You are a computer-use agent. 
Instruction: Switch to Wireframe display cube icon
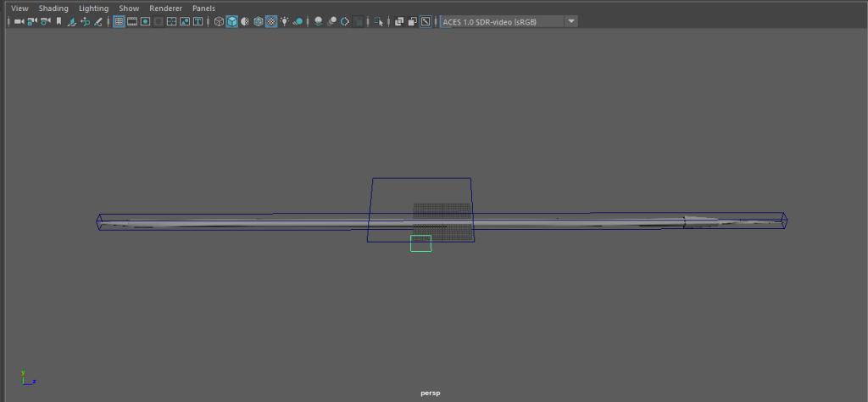tap(219, 21)
